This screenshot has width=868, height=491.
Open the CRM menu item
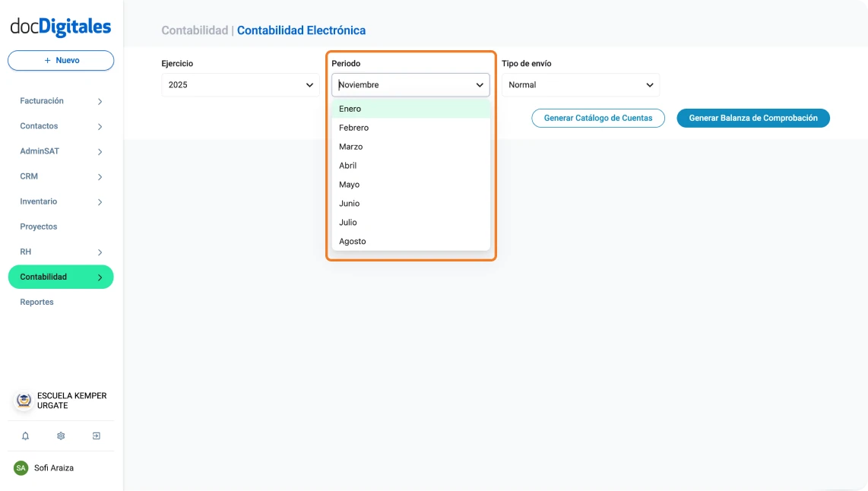(29, 176)
